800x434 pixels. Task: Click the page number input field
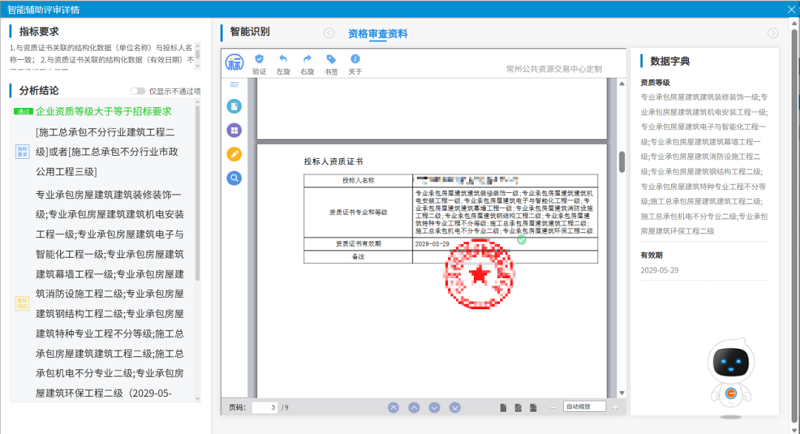pos(265,407)
